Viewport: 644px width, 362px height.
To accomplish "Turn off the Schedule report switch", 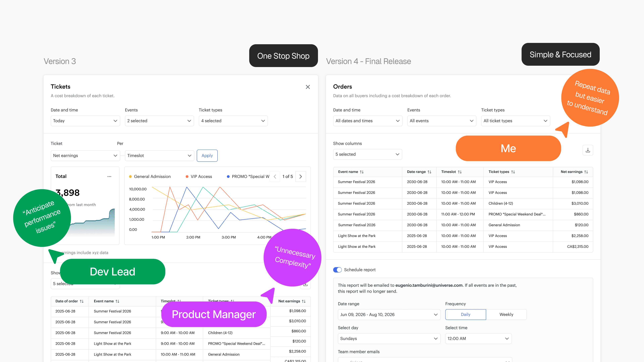I will (337, 270).
